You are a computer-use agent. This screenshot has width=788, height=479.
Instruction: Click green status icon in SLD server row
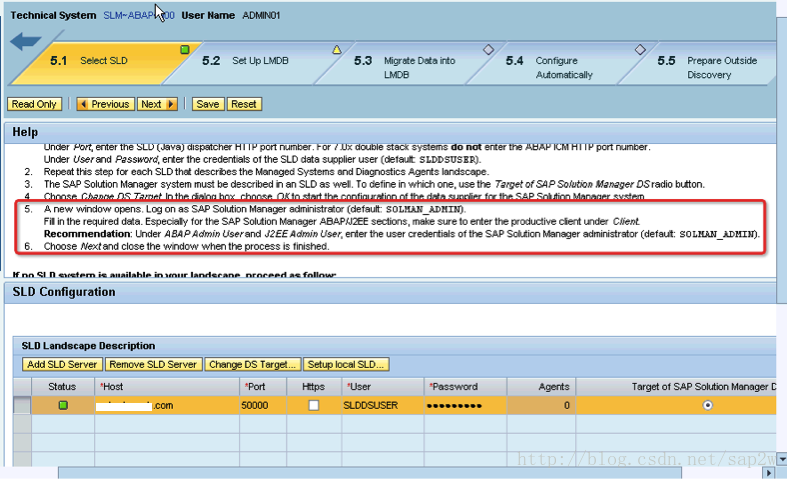[63, 405]
